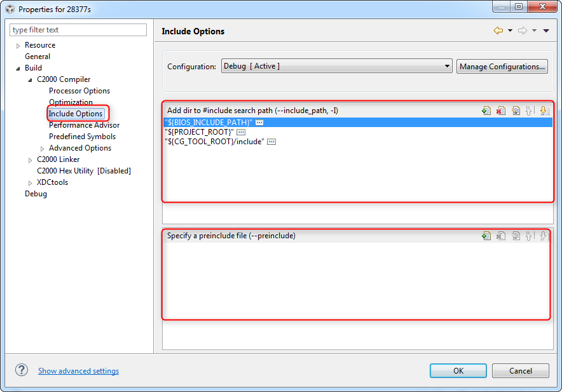Click Show advanced settings link
This screenshot has width=562, height=392.
78,371
